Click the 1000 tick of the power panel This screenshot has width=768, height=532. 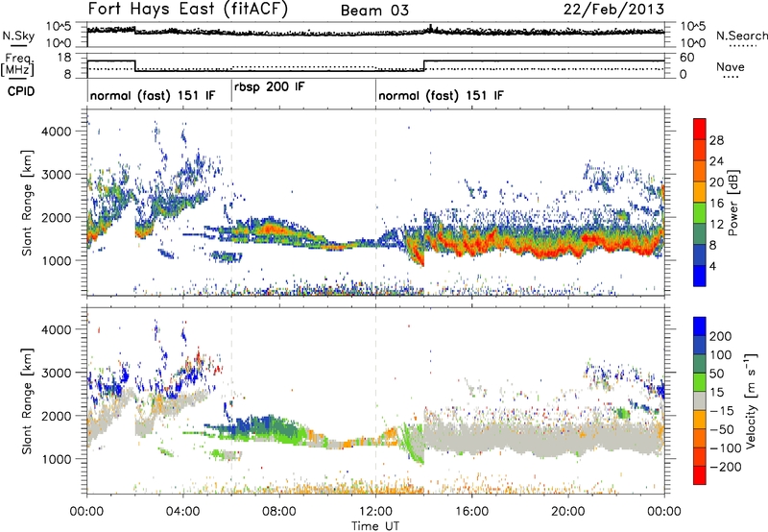pyautogui.click(x=56, y=260)
